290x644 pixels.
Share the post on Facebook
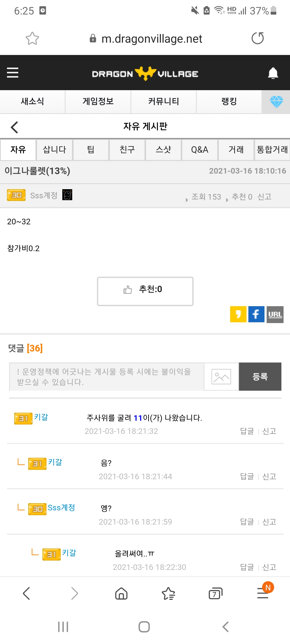(256, 314)
